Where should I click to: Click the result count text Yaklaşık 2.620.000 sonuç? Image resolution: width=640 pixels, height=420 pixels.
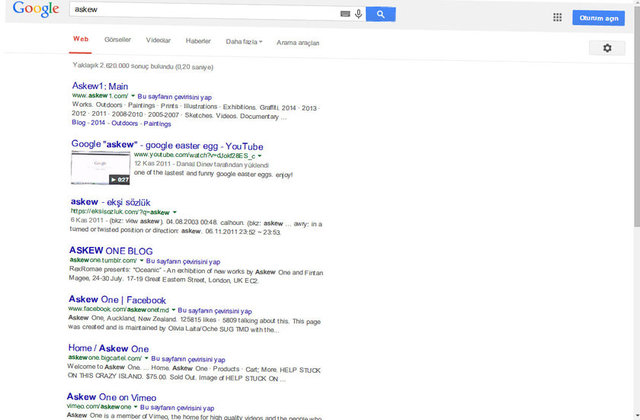[142, 66]
